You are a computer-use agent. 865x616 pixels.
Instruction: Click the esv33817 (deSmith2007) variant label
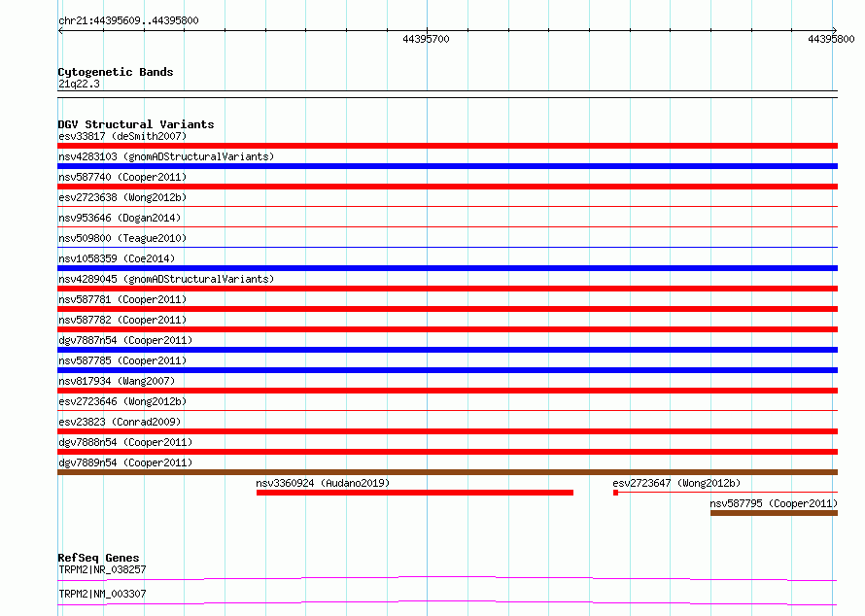point(122,136)
